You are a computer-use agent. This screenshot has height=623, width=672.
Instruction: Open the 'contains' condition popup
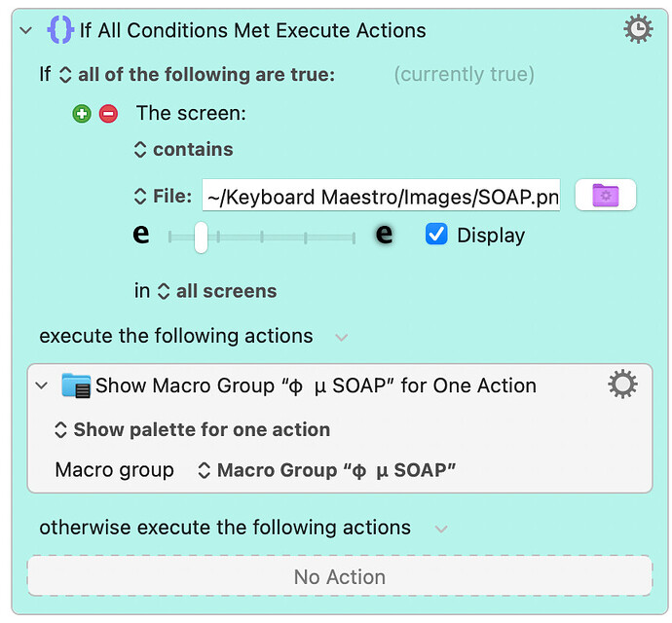coord(184,150)
